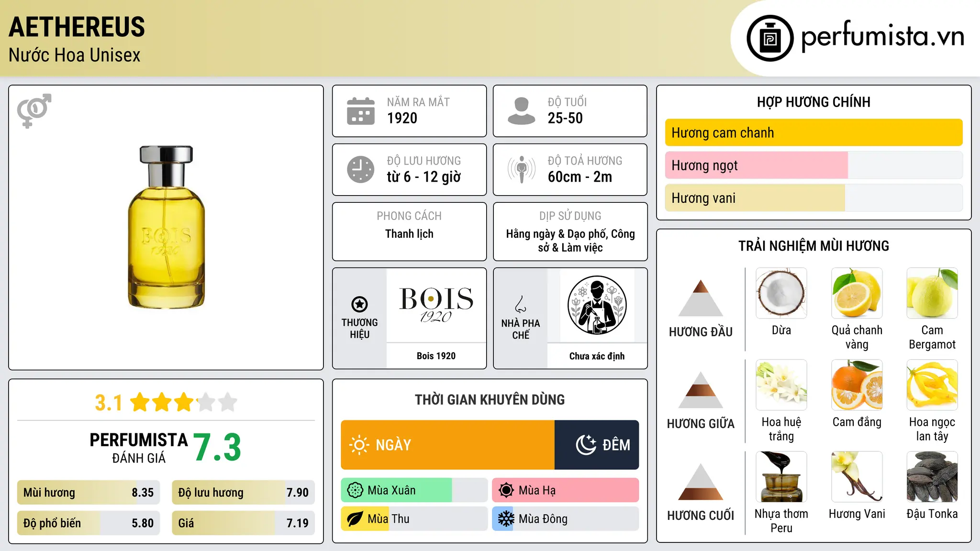The image size is (980, 551).
Task: Click the Hương ngọt accord bar
Action: [813, 165]
